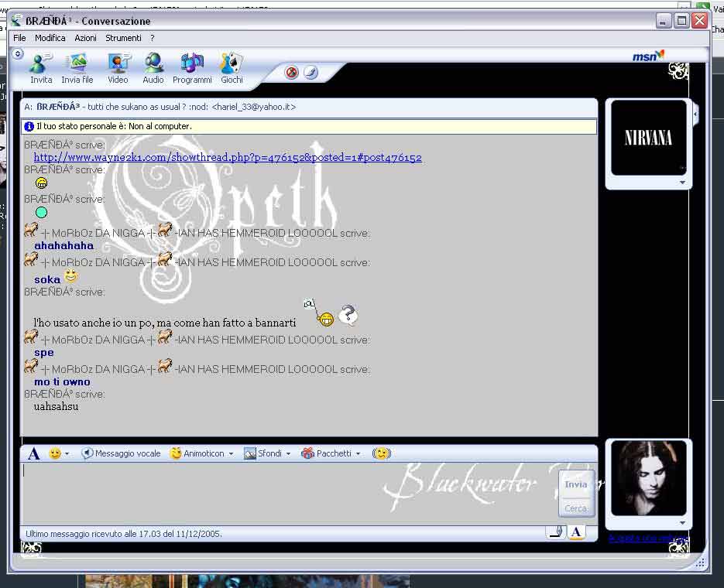
Task: Expand the arrow next to Animoticon
Action: 231,454
